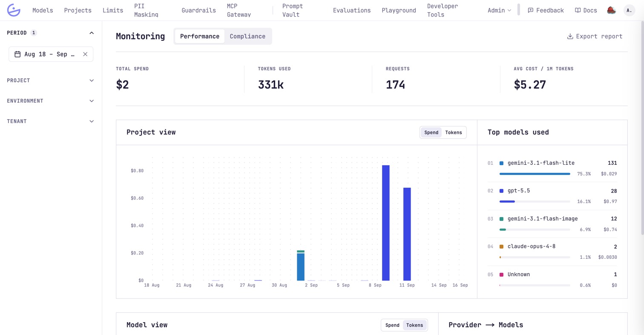
Task: Click gemini-3.1-flash-image model name
Action: (543, 219)
